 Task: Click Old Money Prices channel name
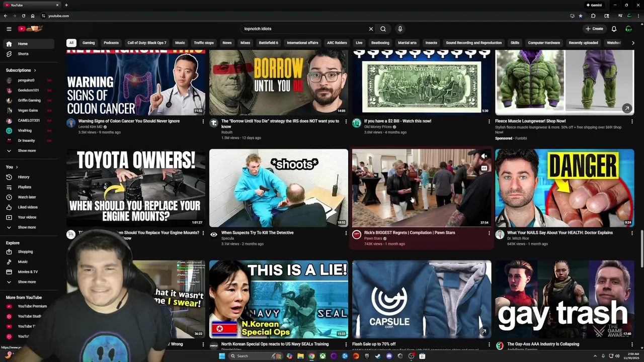pyautogui.click(x=378, y=127)
